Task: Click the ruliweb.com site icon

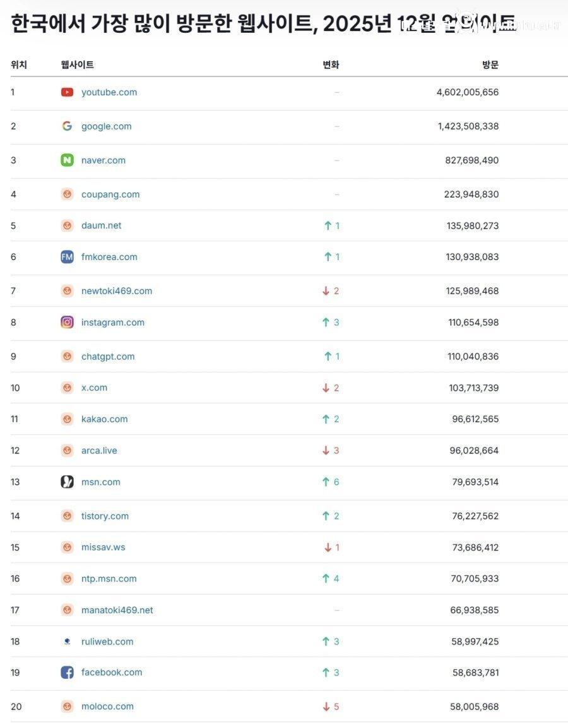Action: [x=67, y=641]
